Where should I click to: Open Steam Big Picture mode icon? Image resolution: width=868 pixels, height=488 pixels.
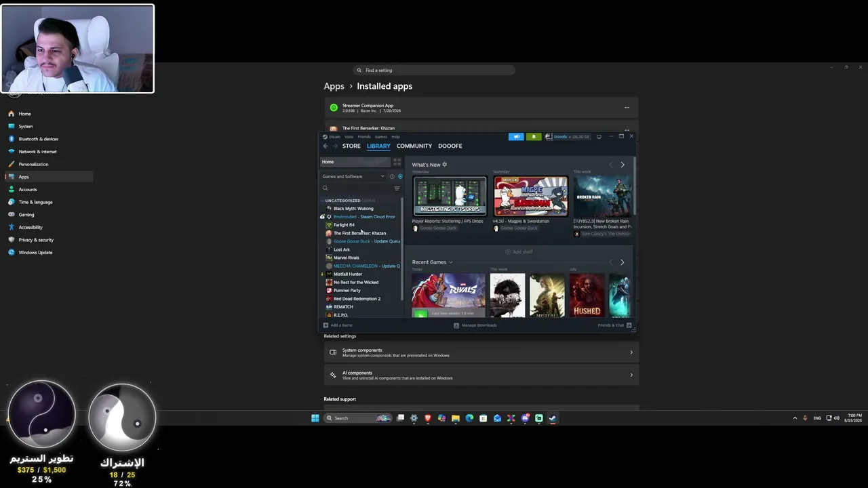[599, 136]
